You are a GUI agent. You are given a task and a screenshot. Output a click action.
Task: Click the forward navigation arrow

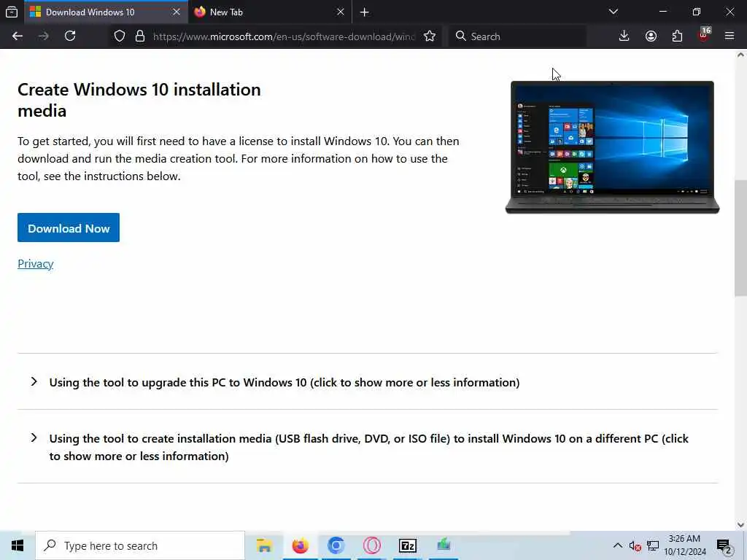44,36
